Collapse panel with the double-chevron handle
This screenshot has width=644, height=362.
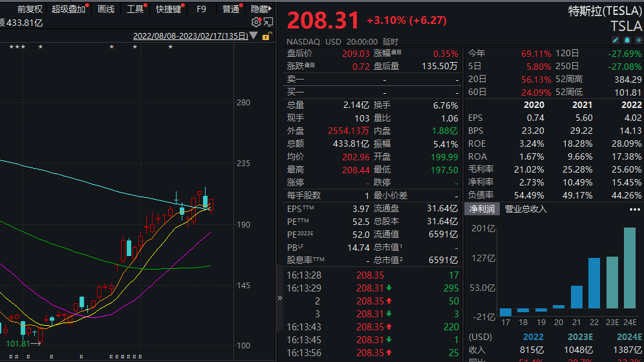coord(280,298)
